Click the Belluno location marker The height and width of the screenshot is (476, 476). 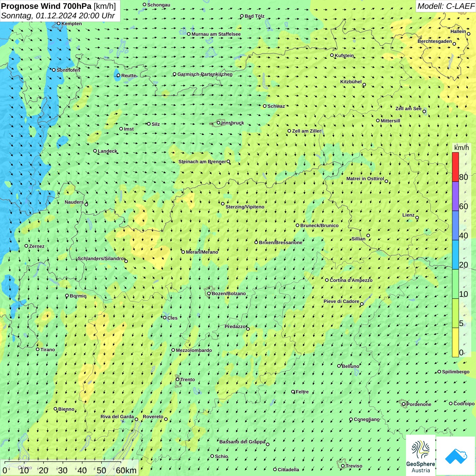pos(339,366)
